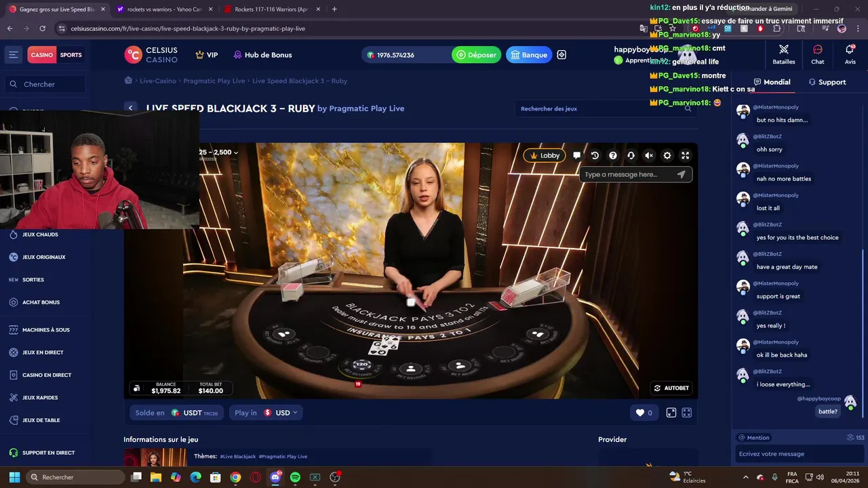868x488 pixels.
Task: Click the Ecrivez votre message chat input
Action: coord(800,454)
